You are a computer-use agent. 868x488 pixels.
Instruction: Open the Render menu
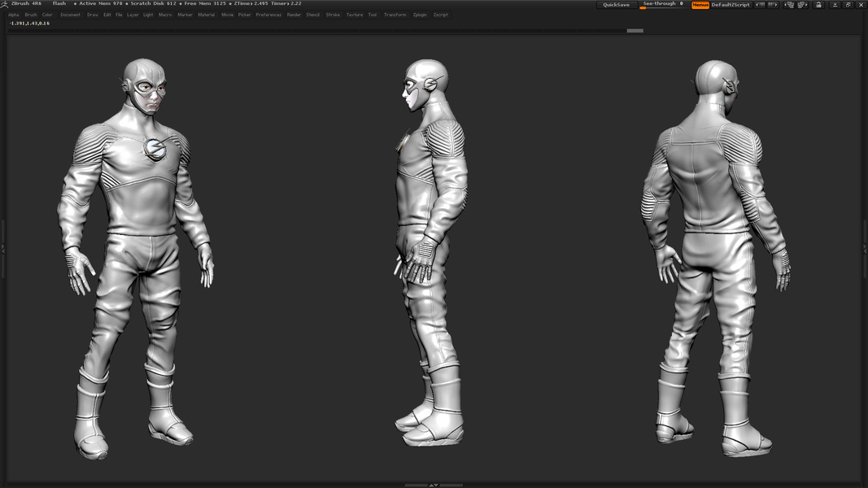coord(294,15)
